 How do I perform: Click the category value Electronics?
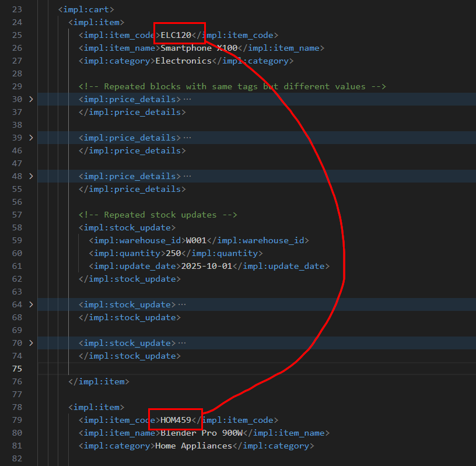(183, 61)
